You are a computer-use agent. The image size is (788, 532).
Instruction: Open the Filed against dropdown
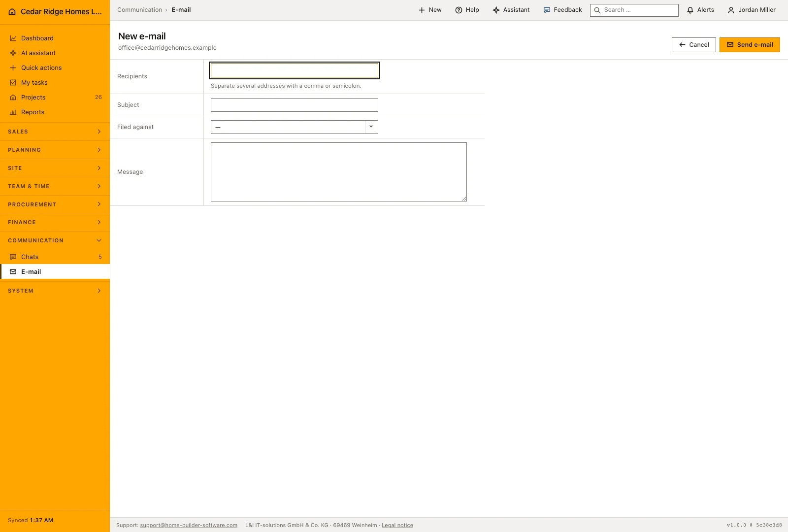coord(295,127)
